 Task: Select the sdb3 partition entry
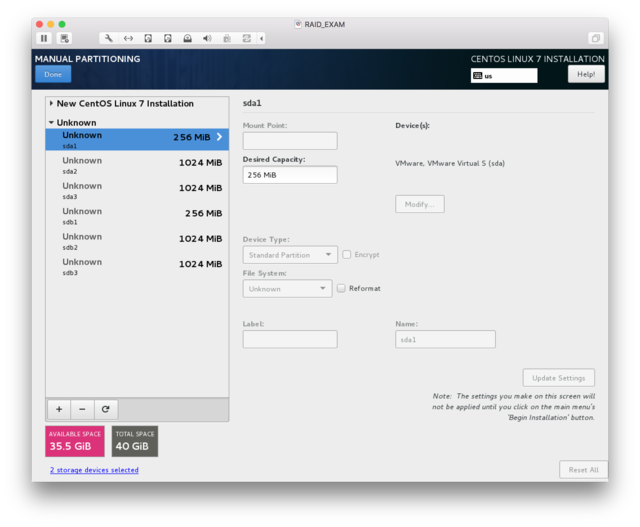137,267
